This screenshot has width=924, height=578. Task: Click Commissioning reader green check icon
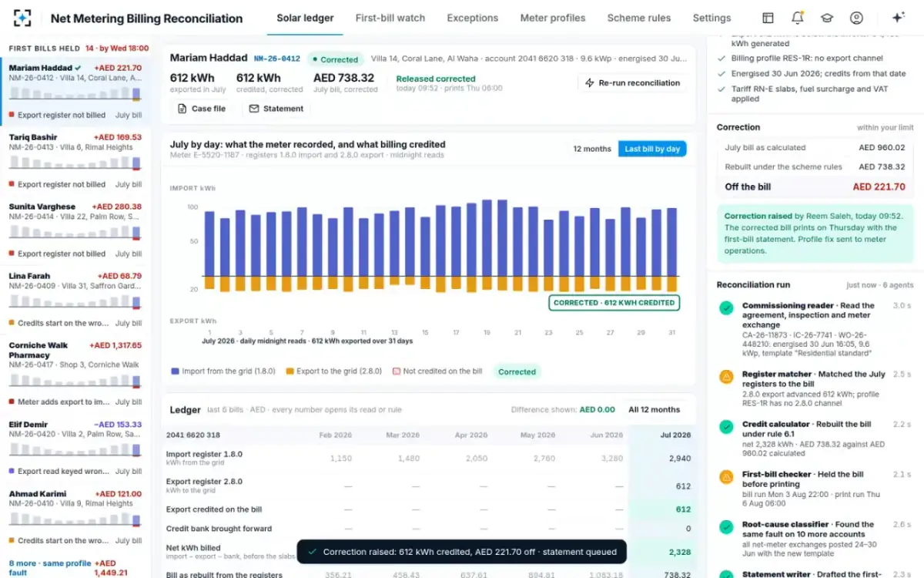click(725, 307)
